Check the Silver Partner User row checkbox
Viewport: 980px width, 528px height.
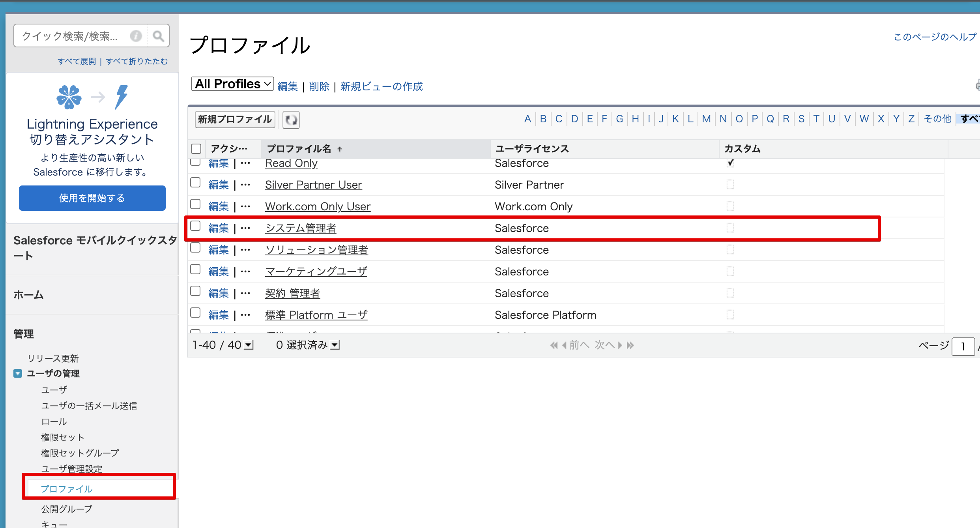[195, 183]
